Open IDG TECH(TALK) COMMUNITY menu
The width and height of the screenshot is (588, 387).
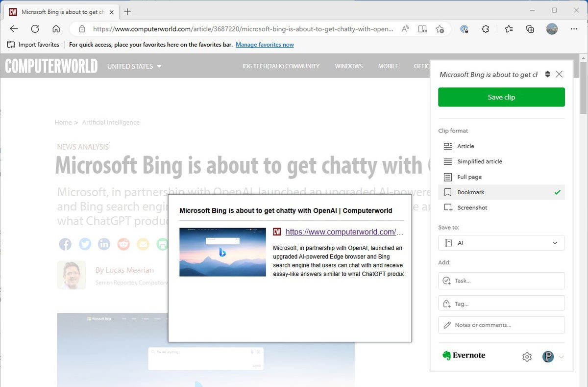point(281,66)
